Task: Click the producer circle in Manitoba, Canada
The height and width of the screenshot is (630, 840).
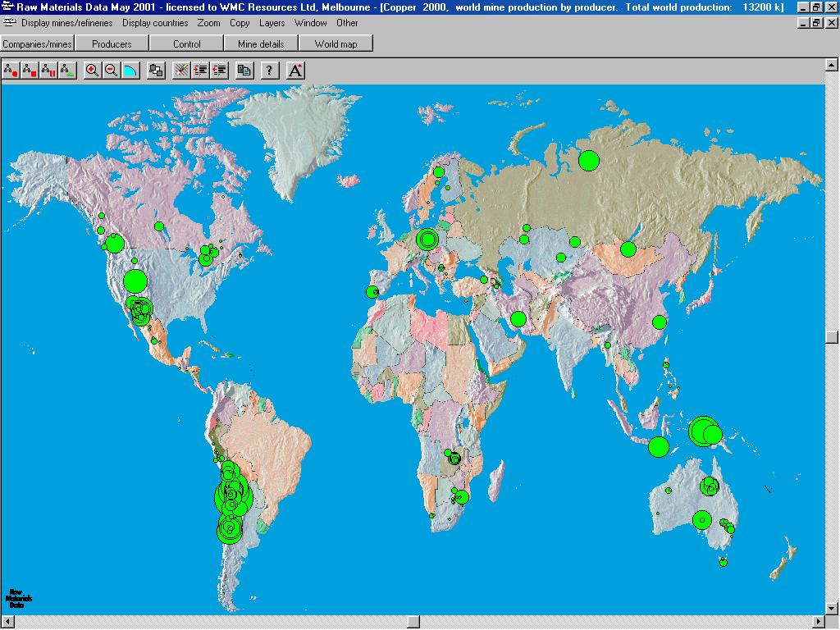Action: [x=159, y=226]
